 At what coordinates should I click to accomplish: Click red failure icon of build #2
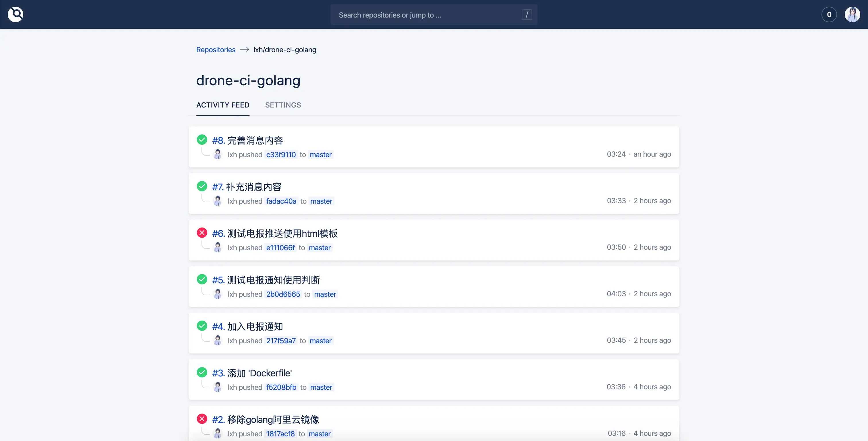[x=202, y=419]
